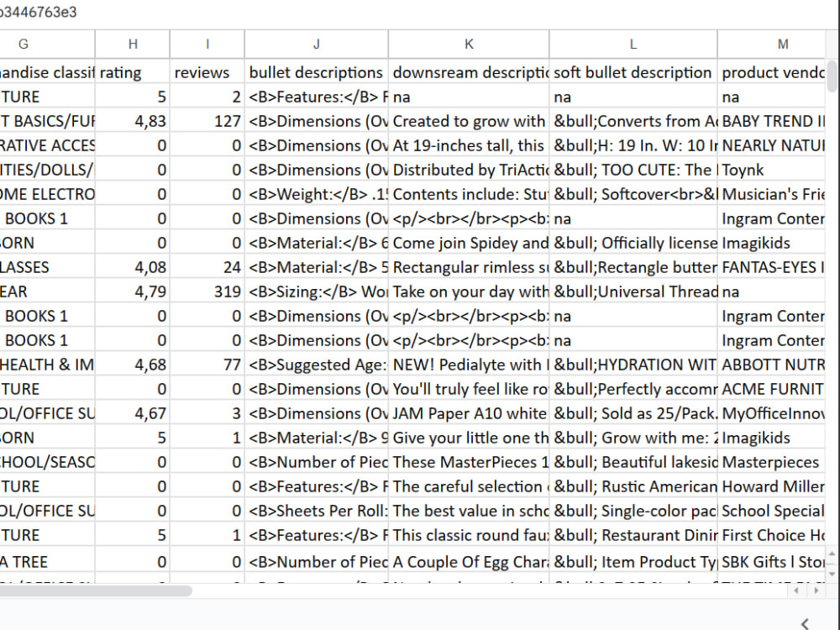Screen dimensions: 840x630
Task: Click the 'NEW! Pedialyte with' cell
Action: [469, 365]
